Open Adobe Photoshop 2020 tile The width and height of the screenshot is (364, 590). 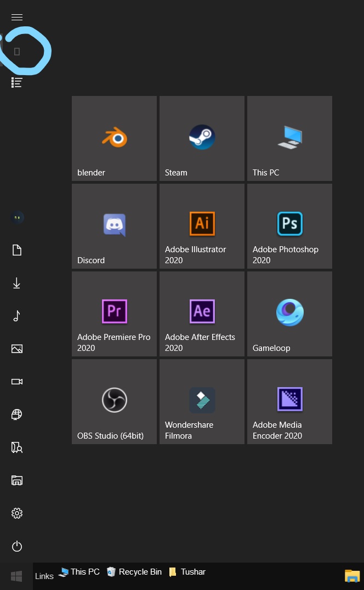click(x=289, y=226)
